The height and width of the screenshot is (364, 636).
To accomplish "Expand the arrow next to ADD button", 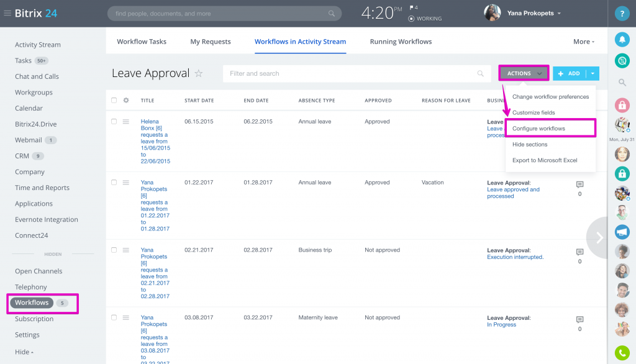I will coord(593,73).
